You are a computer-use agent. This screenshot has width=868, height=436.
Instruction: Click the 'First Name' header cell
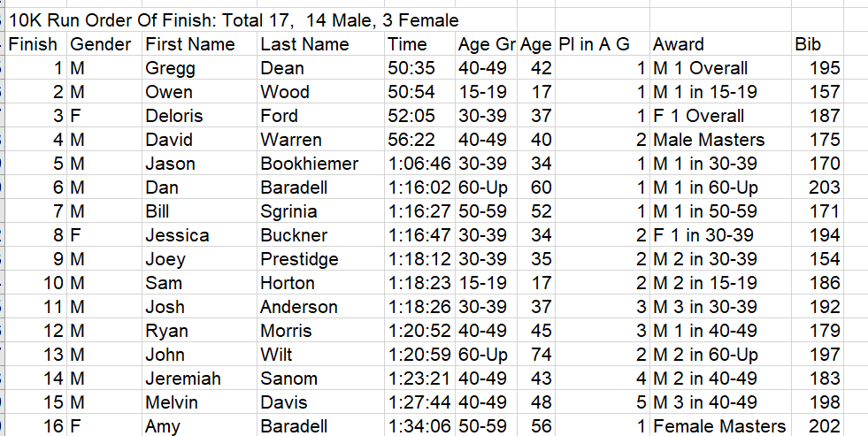pos(190,44)
